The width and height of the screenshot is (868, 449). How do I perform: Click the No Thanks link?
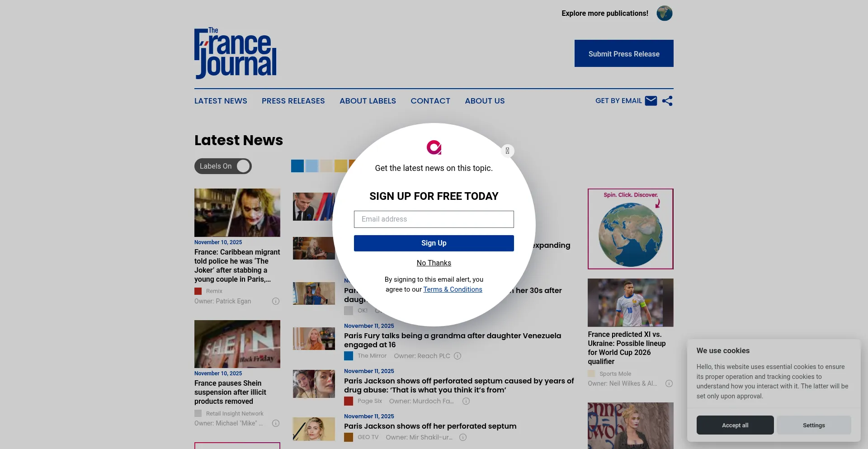434,263
